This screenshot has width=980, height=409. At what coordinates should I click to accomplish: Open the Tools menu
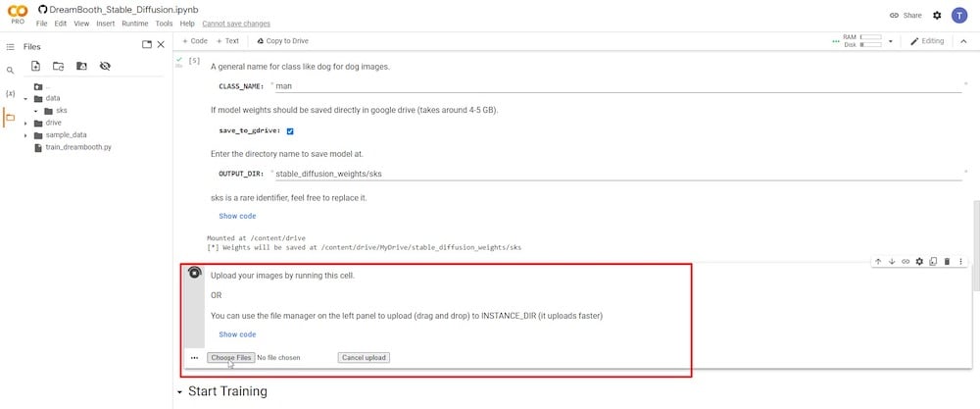point(164,24)
